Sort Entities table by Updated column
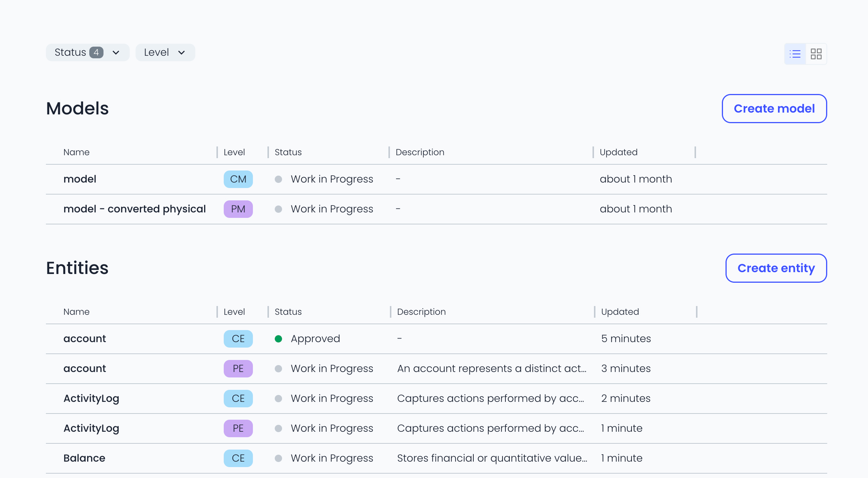This screenshot has width=868, height=478. pos(620,312)
